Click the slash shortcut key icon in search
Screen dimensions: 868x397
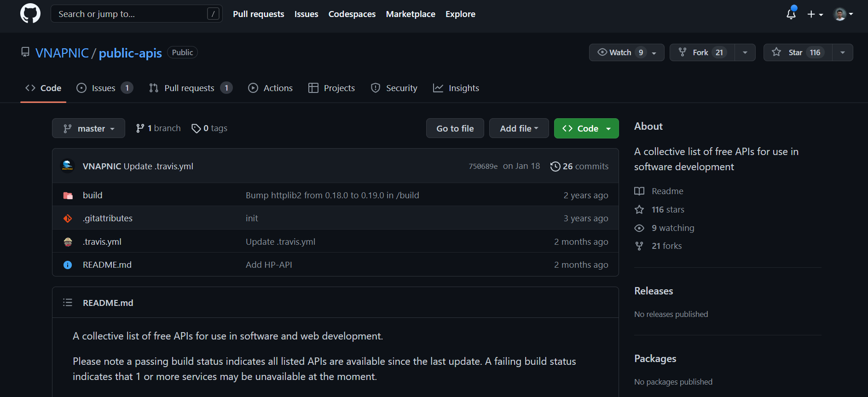pos(213,14)
